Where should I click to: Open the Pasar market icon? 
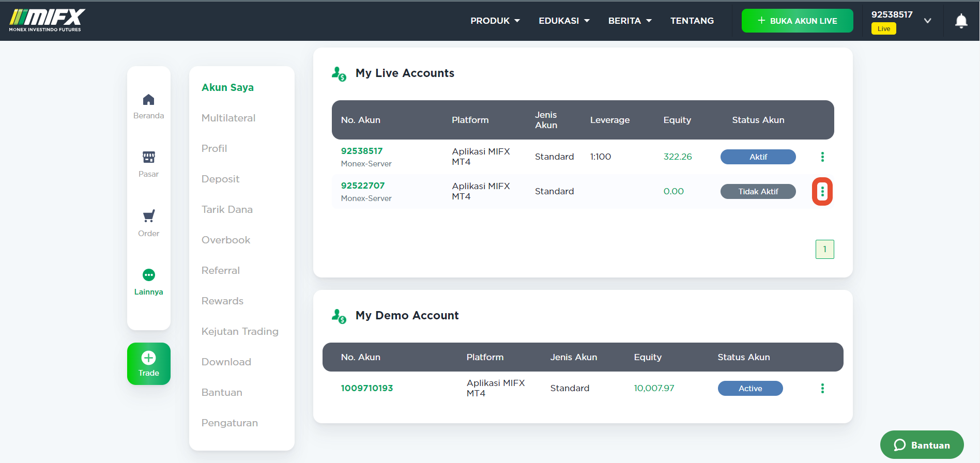coord(149,157)
